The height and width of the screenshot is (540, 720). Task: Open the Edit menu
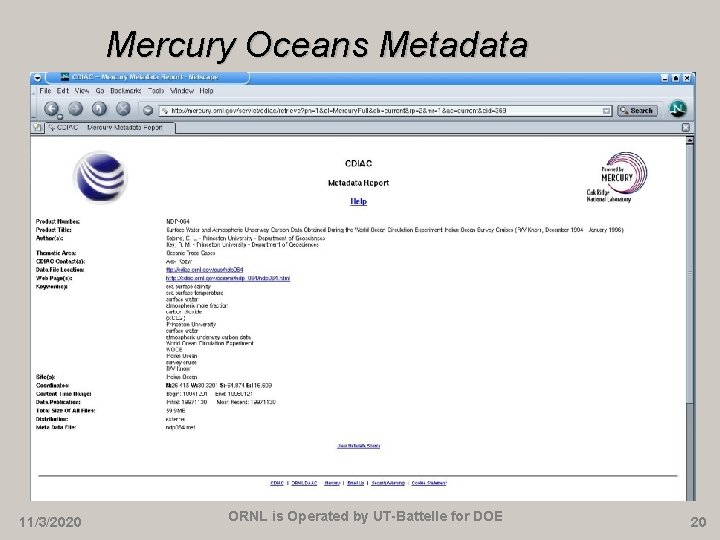tap(62, 91)
